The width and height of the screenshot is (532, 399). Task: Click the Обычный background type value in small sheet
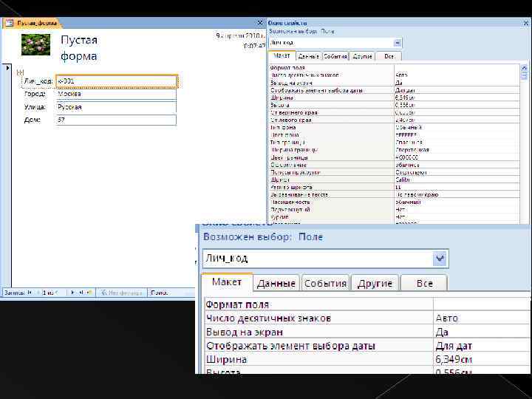409,128
